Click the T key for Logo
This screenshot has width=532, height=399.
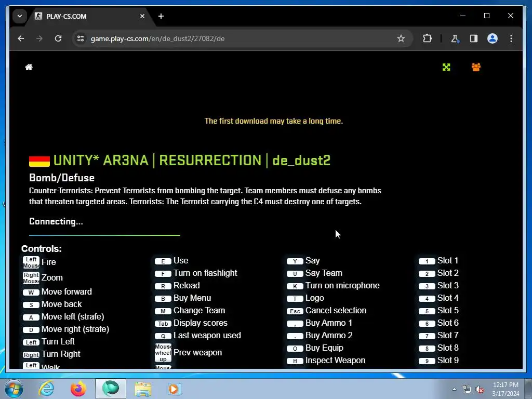295,299
